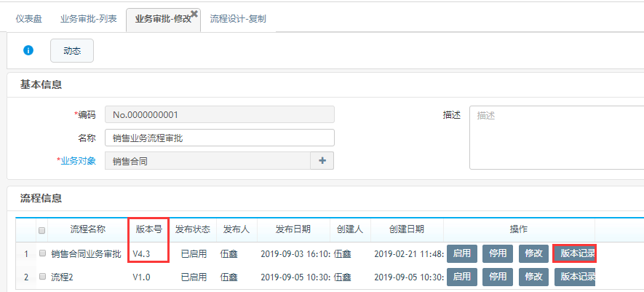Click the 流程名称 column header
This screenshot has width=644, height=292.
88,229
